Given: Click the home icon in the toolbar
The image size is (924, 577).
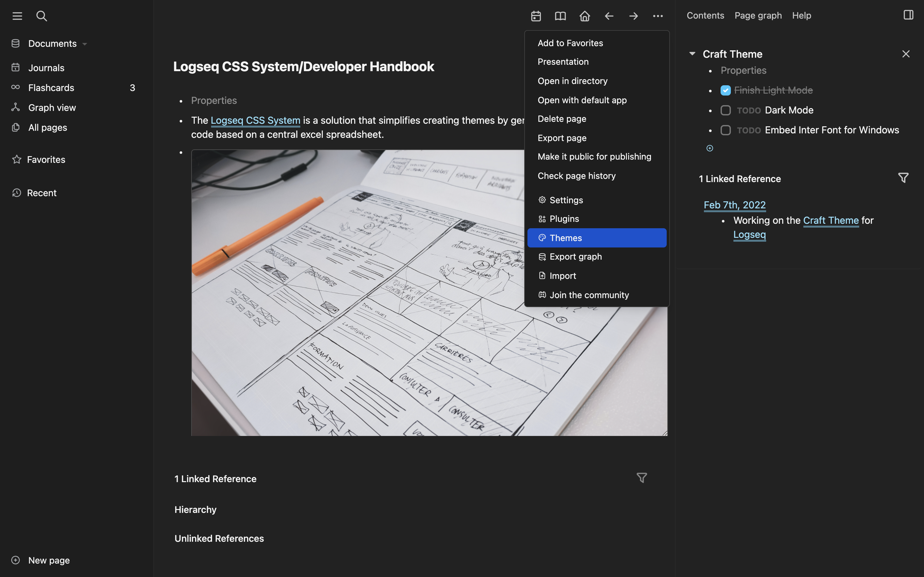Looking at the screenshot, I should coord(585,16).
